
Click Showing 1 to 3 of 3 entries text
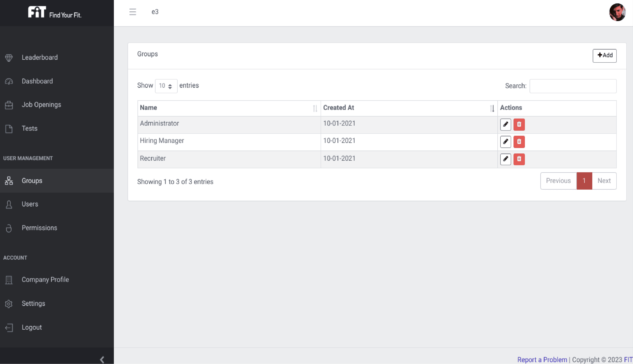(x=175, y=182)
